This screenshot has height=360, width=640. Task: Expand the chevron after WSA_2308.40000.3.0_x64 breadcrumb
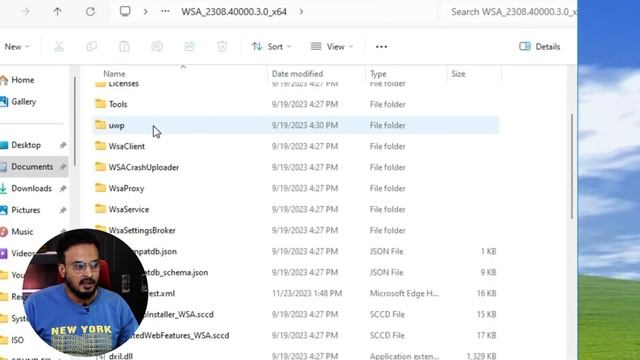pyautogui.click(x=301, y=11)
